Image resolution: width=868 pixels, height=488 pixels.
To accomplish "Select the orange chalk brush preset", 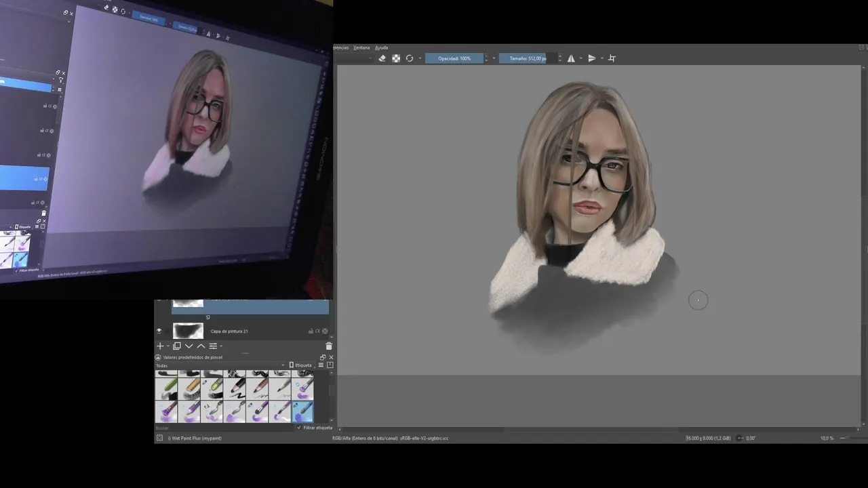I will tap(189, 388).
